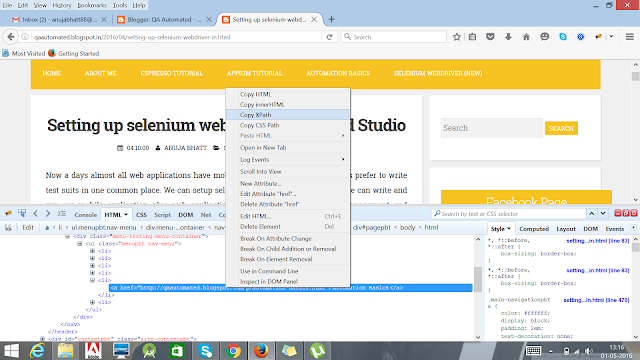Focus Firebug search by text field
Viewport: 640px width, 360px height.
509,213
